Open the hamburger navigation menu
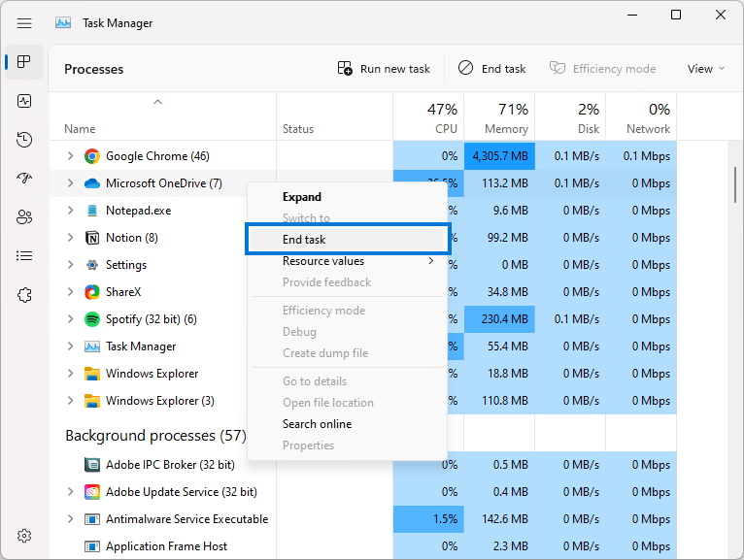This screenshot has height=560, width=744. [x=24, y=23]
